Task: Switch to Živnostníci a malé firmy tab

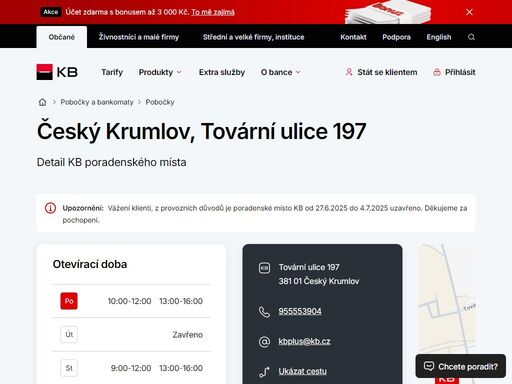Action: [139, 37]
